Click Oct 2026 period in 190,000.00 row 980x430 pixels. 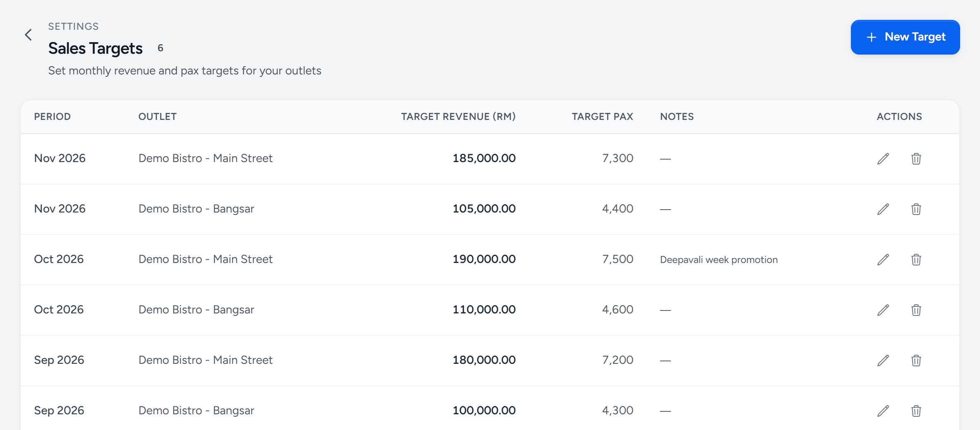[x=59, y=259]
